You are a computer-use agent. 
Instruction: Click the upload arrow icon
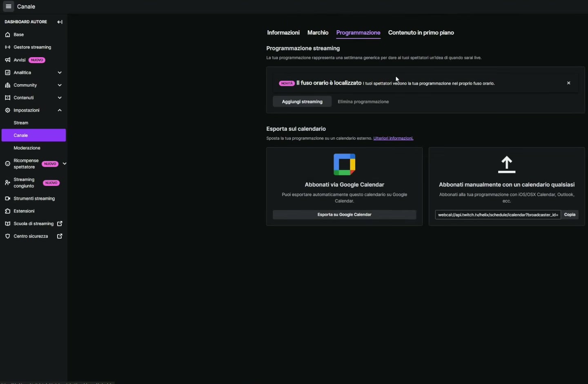click(507, 165)
